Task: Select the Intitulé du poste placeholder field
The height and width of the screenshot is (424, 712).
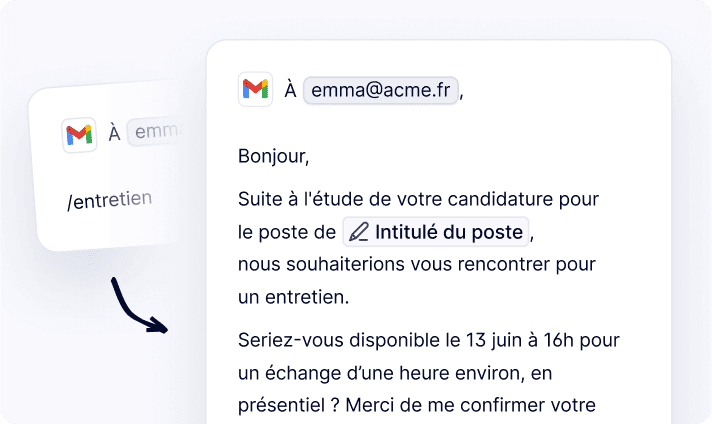Action: tap(436, 232)
